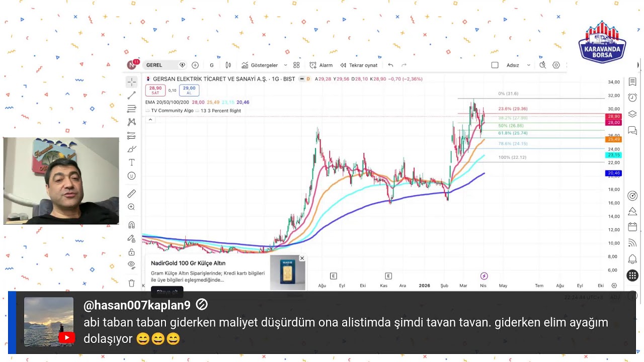Open the candlestick chart type menu
Image resolution: width=644 pixels, height=362 pixels.
click(228, 65)
